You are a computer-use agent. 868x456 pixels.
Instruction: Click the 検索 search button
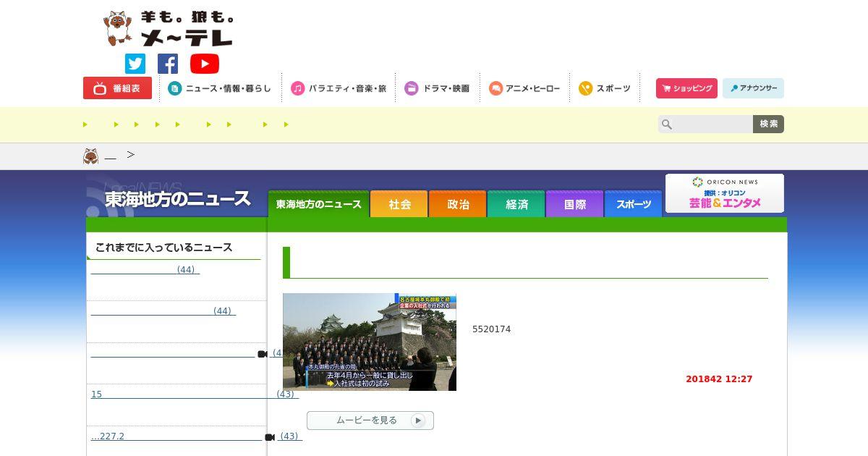click(x=768, y=124)
